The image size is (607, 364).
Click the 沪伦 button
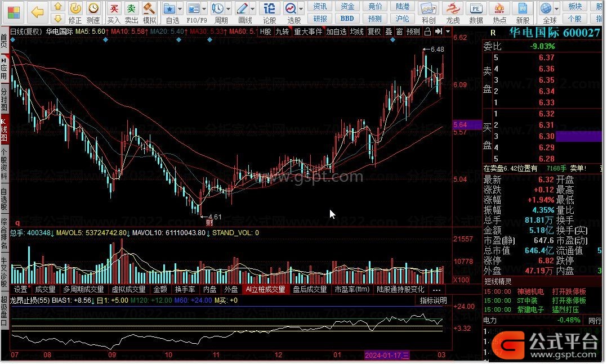point(403,18)
